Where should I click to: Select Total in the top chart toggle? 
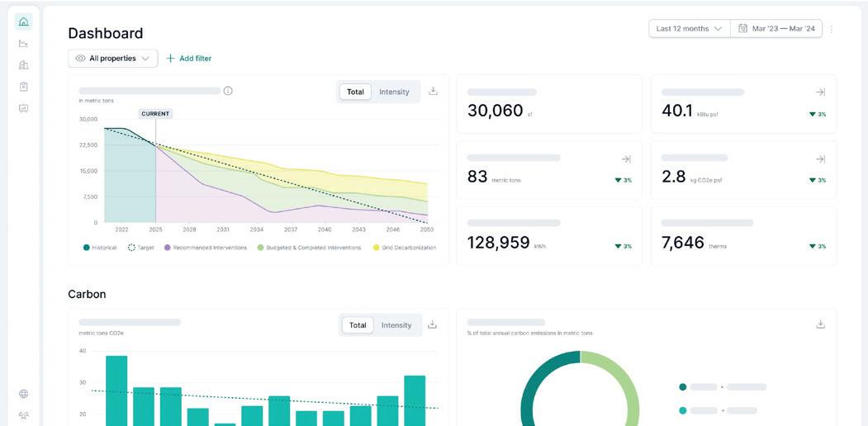click(x=355, y=92)
